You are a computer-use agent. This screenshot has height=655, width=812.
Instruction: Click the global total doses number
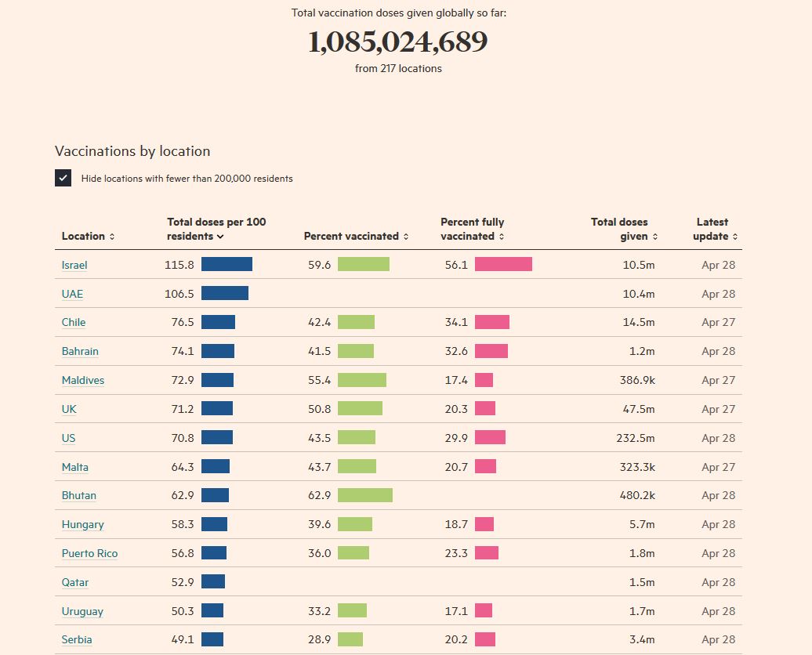[397, 42]
